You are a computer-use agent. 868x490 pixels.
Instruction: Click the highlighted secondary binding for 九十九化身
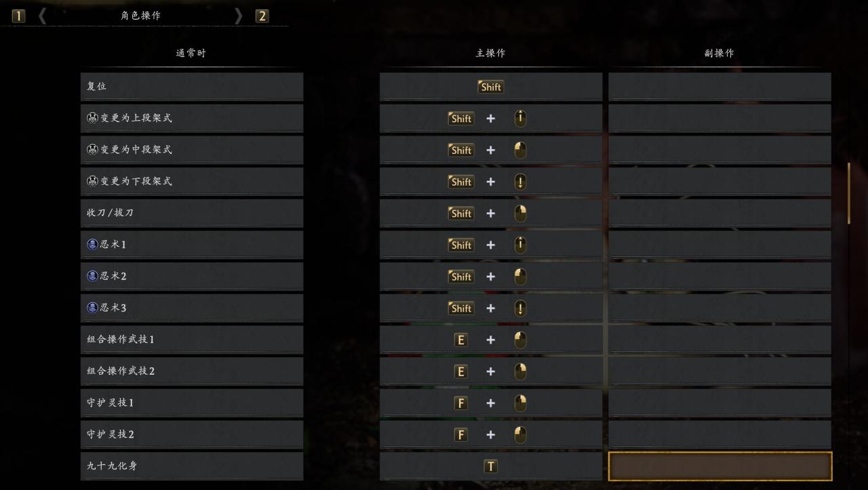pos(720,466)
